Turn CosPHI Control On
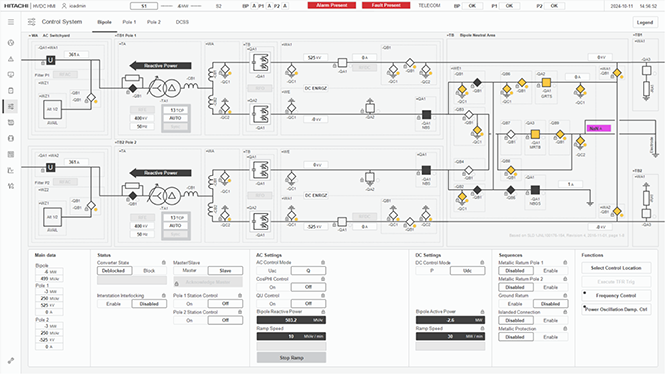The width and height of the screenshot is (665, 374). (x=273, y=287)
